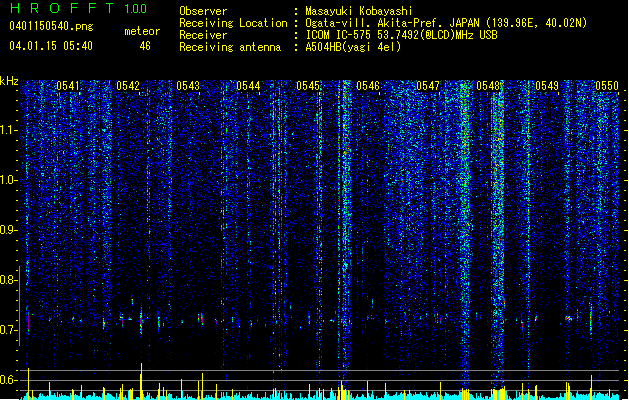Image resolution: width=629 pixels, height=400 pixels.
Task: Click the 0545 time marker
Action: (308, 86)
